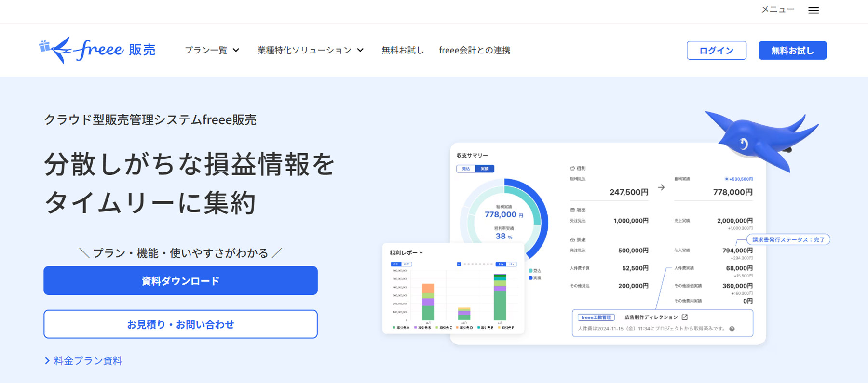Image resolution: width=868 pixels, height=383 pixels.
Task: Switch chart type toggle in 粗利レポート
Action: coord(506,264)
